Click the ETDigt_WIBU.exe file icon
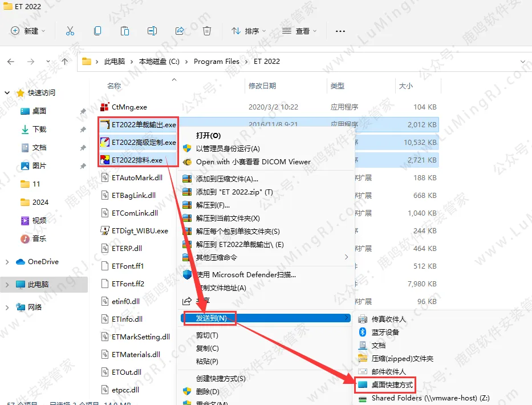This screenshot has width=532, height=405. click(105, 231)
